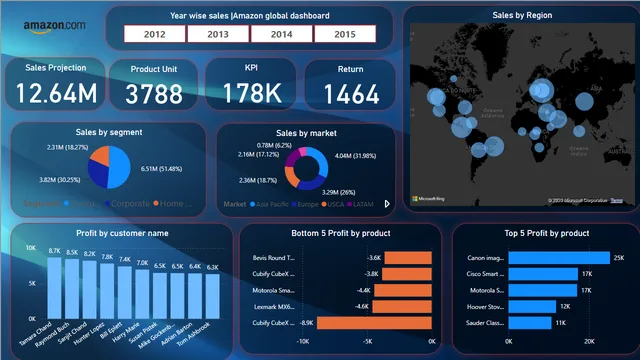Select Raymond Buch's 8.5K bar
The image size is (640, 360).
click(x=72, y=289)
